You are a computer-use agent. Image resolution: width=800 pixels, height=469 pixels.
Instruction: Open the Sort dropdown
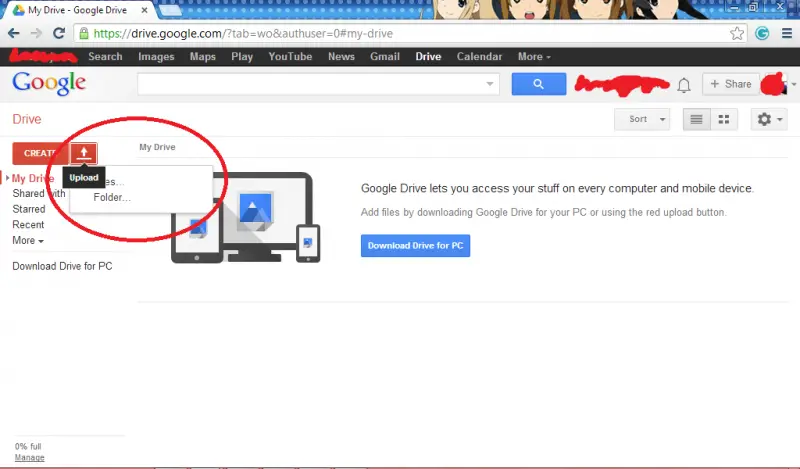click(642, 119)
